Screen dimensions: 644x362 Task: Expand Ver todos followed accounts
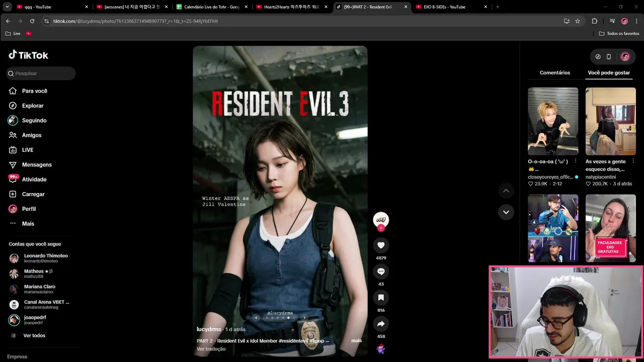28,335
